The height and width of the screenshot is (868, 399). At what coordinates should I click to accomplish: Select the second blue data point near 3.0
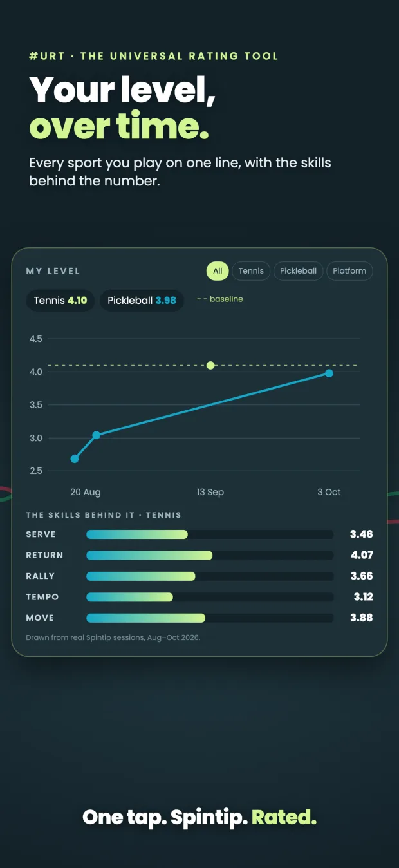pos(96,435)
